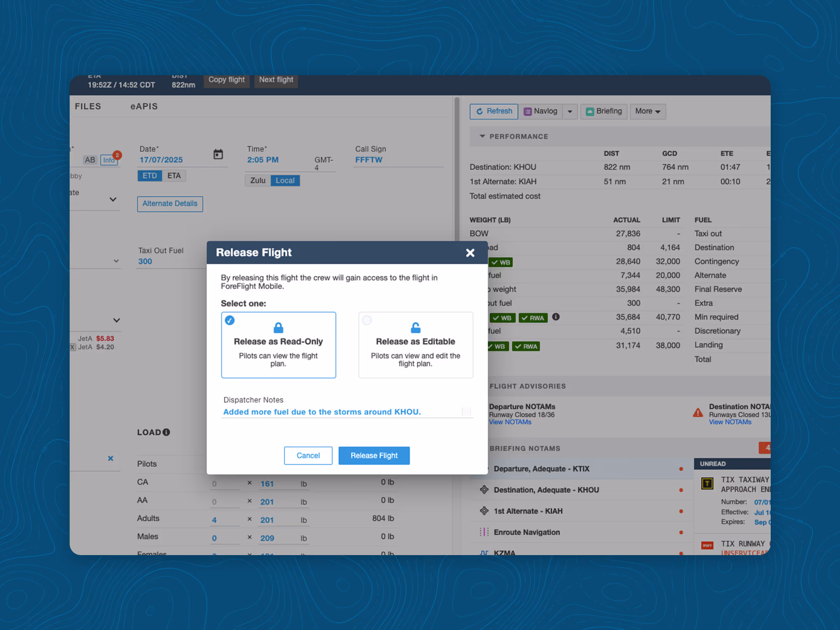Screen dimensions: 840x630
Task: Click the info icon next to RWA badge
Action: (555, 317)
